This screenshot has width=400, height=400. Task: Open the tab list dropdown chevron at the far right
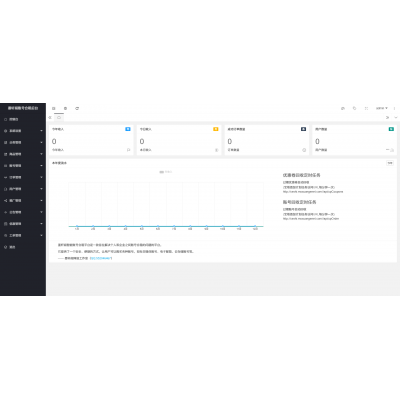(396, 117)
